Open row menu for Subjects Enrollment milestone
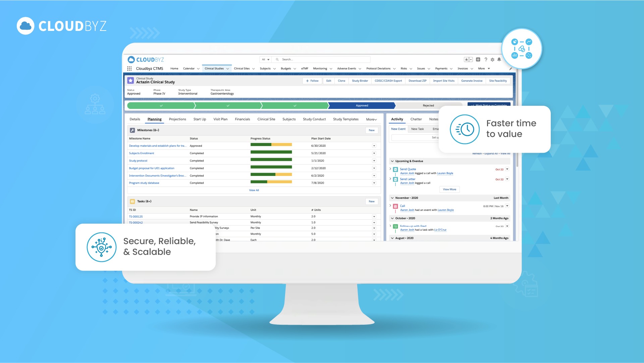This screenshot has width=644, height=363. click(x=374, y=153)
